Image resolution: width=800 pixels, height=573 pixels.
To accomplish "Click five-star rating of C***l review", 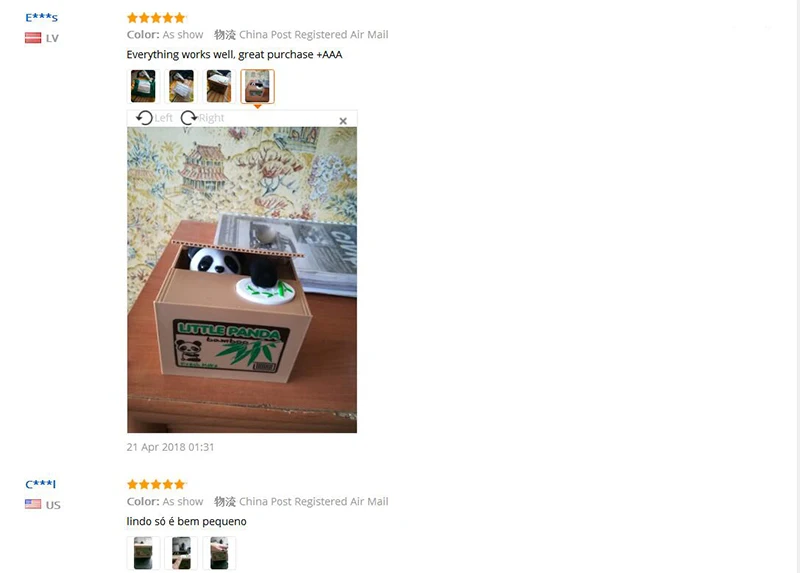I will 156,484.
